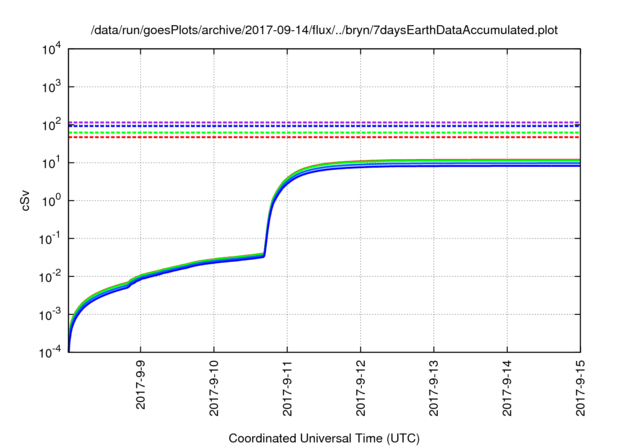This screenshot has width=640, height=448.
Task: Select the 10^0 y-axis tick label
Action: pyautogui.click(x=52, y=201)
